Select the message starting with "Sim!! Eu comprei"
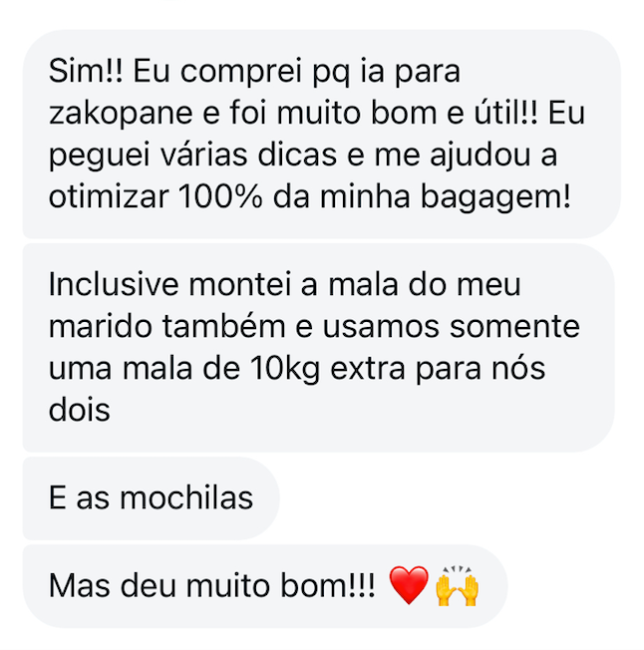The width and height of the screenshot is (644, 650). point(322,134)
